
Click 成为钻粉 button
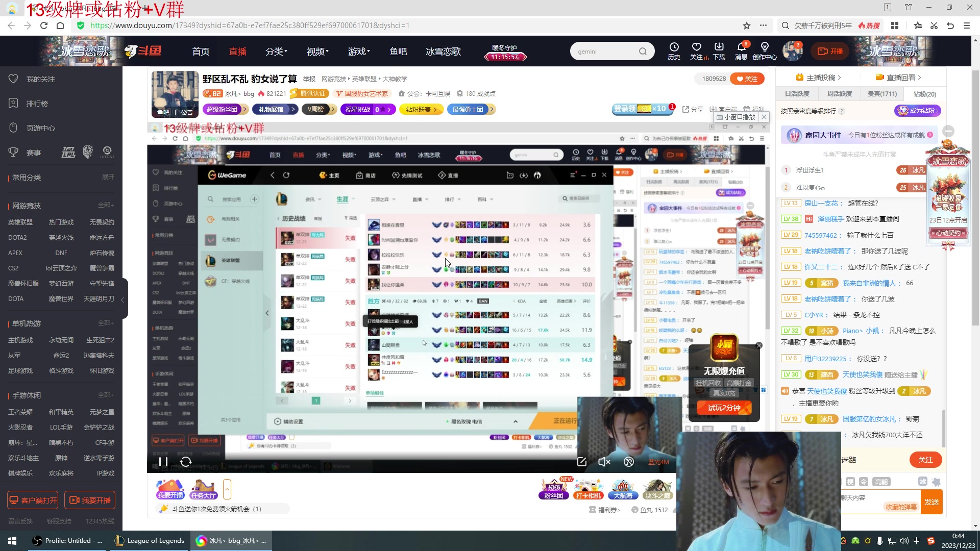coord(918,111)
